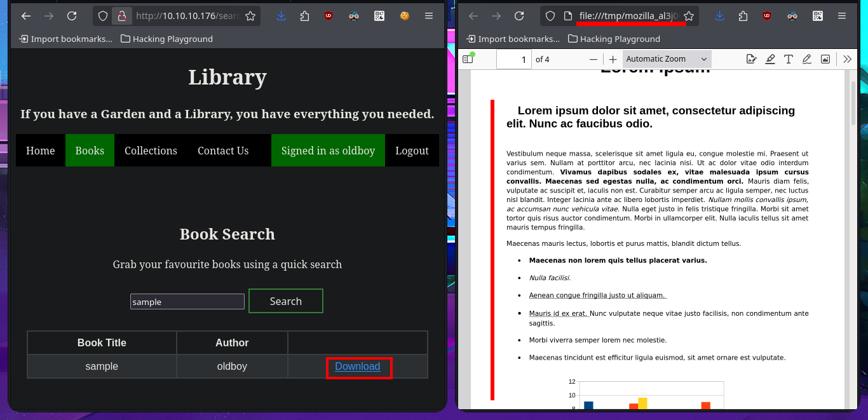Click goggles extension icon in PDF window
The width and height of the screenshot is (868, 420).
coord(792,16)
